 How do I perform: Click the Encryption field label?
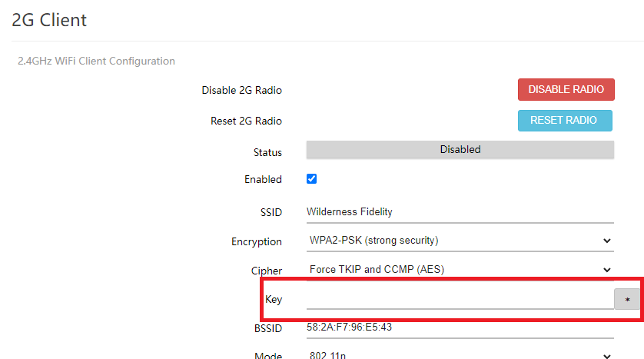(x=257, y=241)
